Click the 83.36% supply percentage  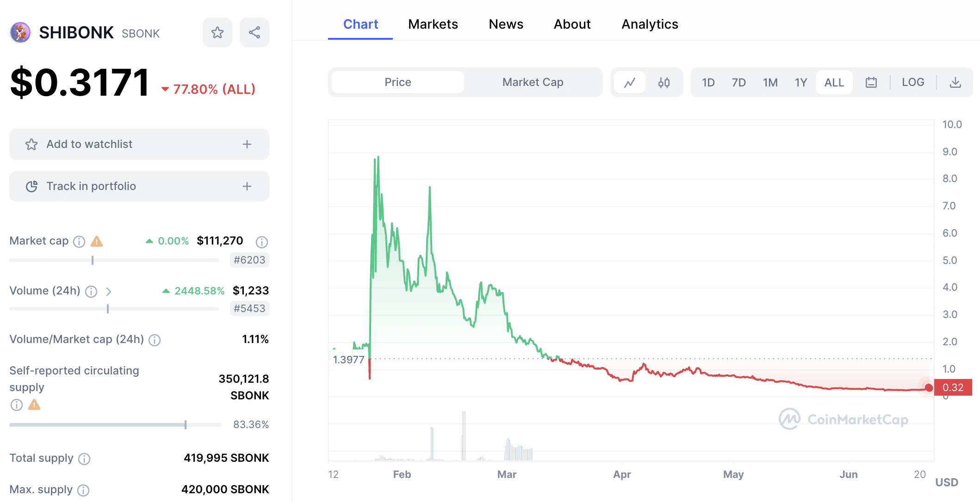[251, 424]
